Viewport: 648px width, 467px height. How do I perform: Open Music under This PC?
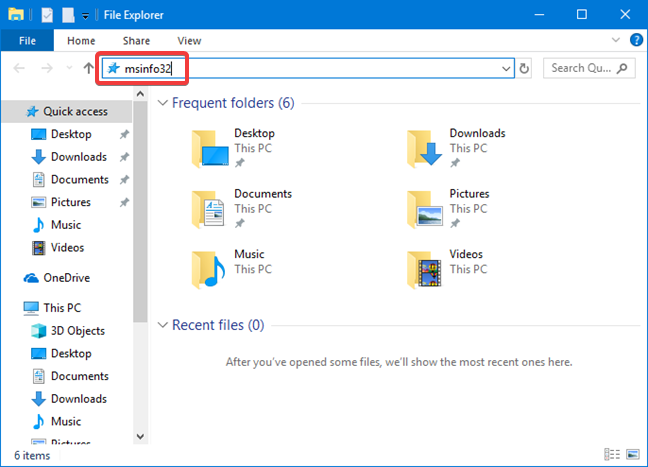[66, 422]
